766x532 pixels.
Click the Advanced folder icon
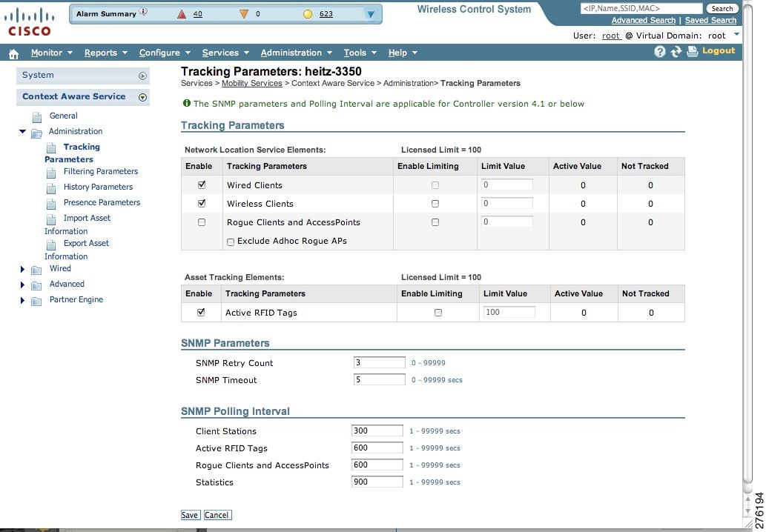pos(36,285)
